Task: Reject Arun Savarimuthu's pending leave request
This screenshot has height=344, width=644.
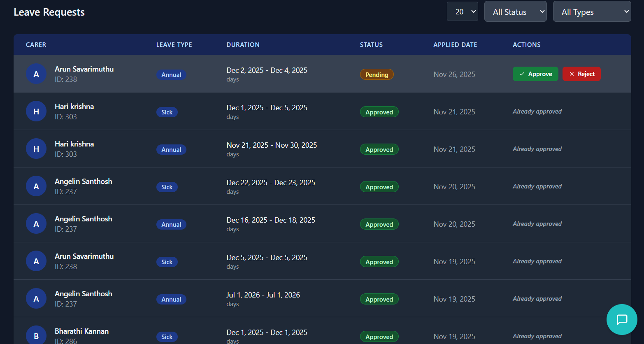Action: pyautogui.click(x=581, y=74)
